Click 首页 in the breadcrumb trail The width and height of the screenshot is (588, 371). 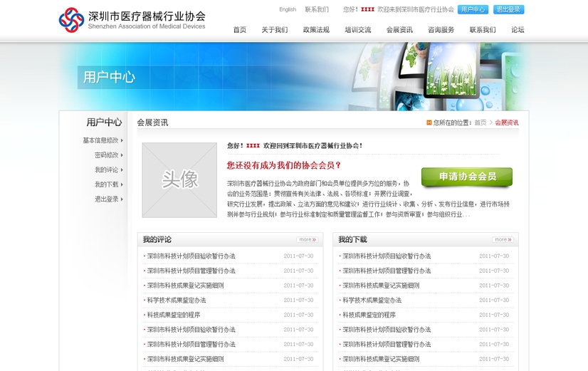point(481,122)
